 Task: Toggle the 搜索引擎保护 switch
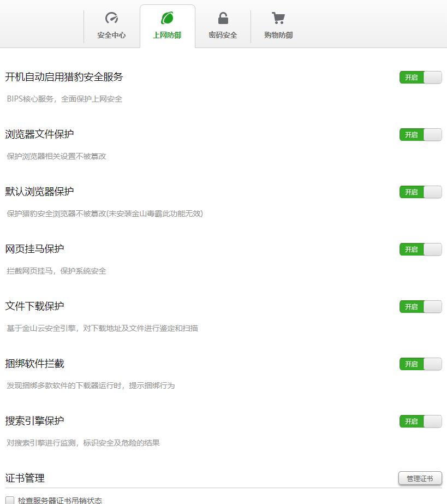[420, 421]
